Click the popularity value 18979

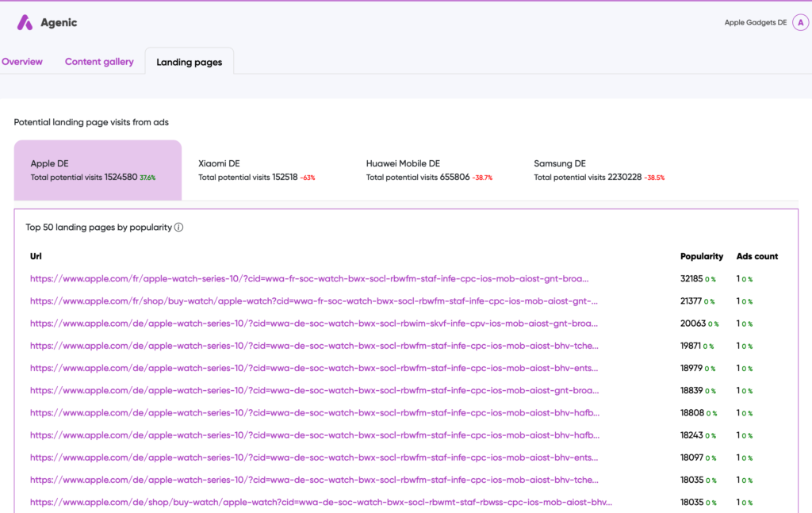tap(691, 368)
